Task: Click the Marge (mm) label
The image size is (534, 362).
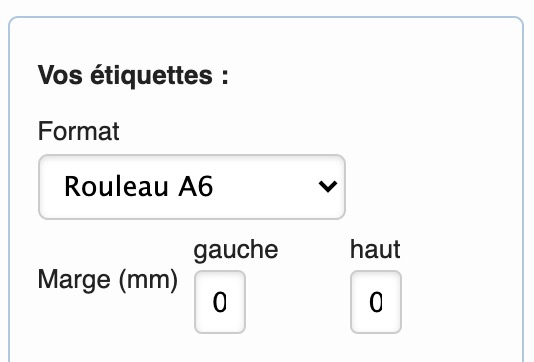Action: click(108, 280)
